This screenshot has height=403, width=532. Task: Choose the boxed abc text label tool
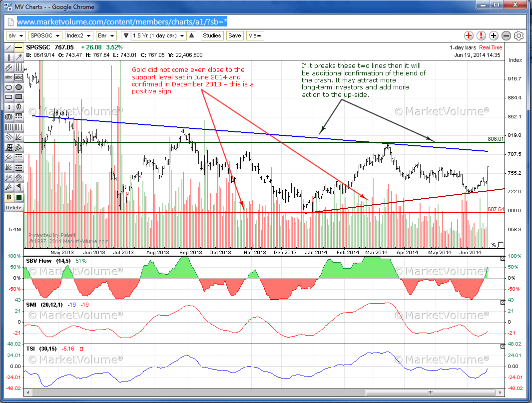tap(18, 77)
